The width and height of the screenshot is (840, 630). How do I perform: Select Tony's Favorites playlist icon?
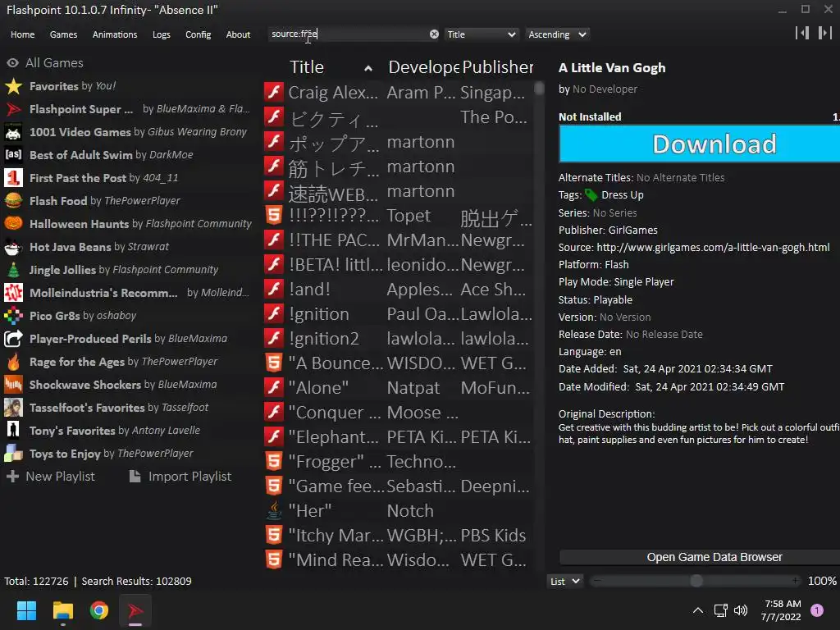coord(13,431)
